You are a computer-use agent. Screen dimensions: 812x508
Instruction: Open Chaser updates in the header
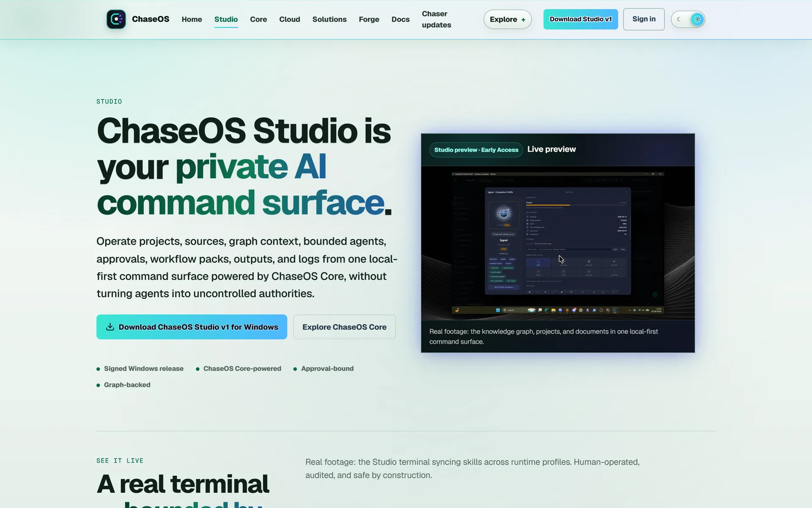(436, 19)
